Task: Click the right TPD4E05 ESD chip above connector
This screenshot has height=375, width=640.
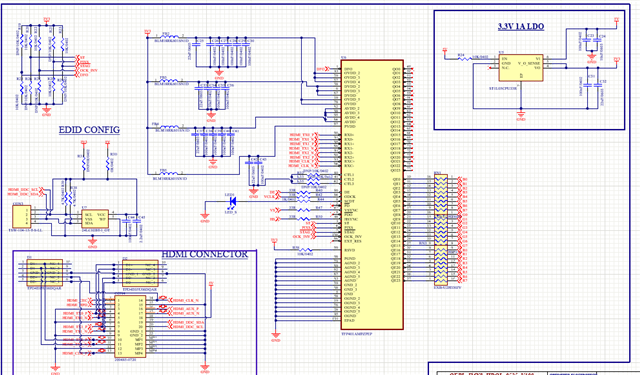Action: [140, 273]
